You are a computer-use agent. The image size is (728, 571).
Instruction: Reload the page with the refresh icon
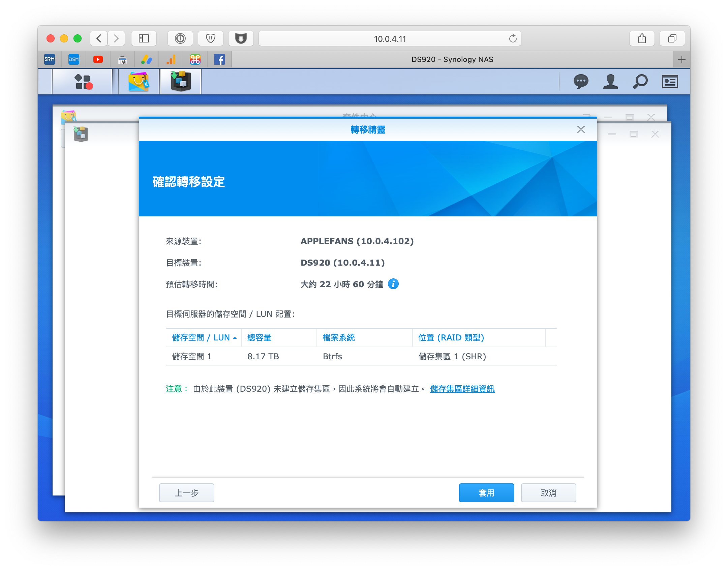pyautogui.click(x=513, y=38)
